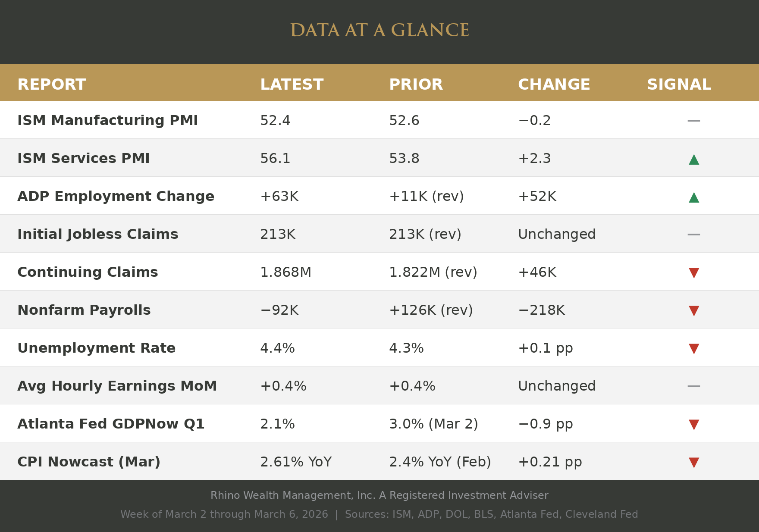759x532 pixels.
Task: Click the red down arrow for Nonfarm Payrolls
Action: coord(693,311)
